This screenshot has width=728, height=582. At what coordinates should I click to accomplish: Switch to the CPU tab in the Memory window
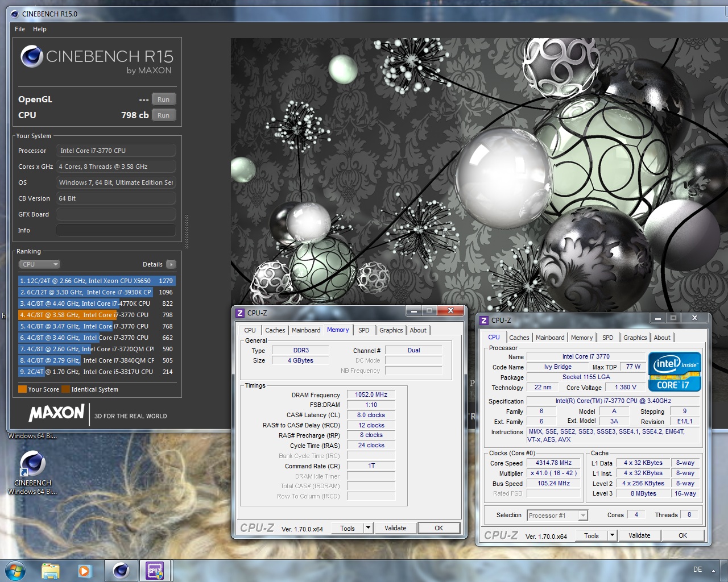tap(250, 330)
